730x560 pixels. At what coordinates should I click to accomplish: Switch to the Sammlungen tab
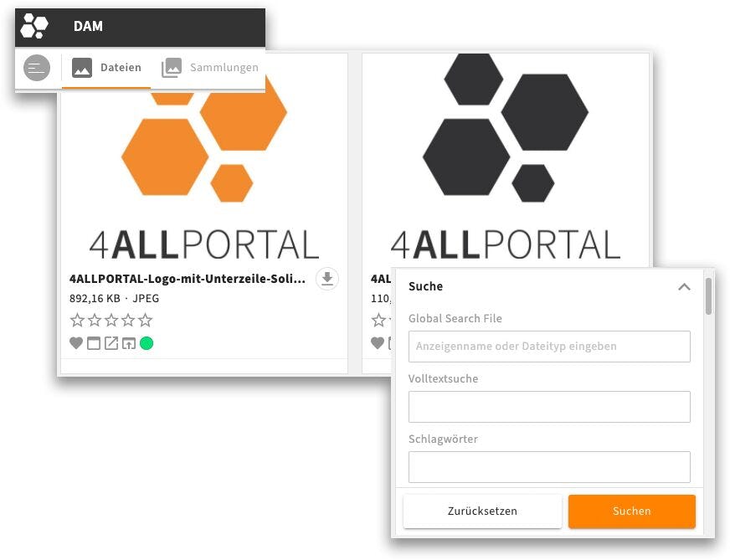[210, 68]
